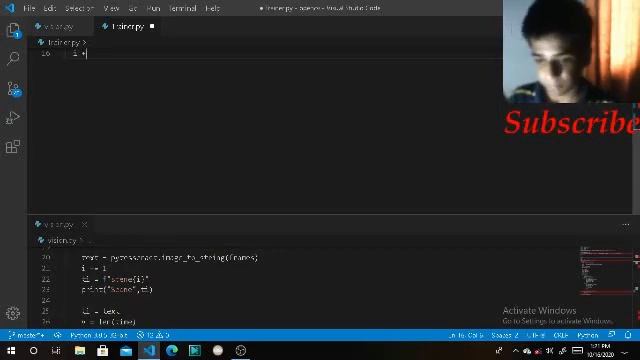Open the Selection menu

point(79,8)
